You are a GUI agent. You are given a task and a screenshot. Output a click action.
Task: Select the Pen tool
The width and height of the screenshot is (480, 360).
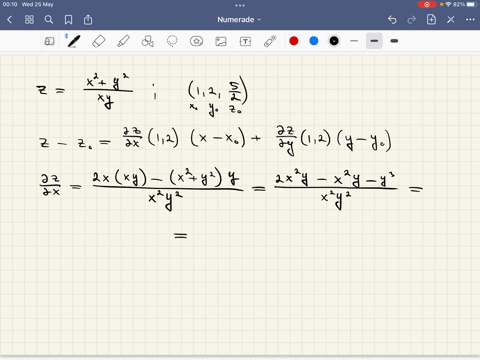coord(73,41)
